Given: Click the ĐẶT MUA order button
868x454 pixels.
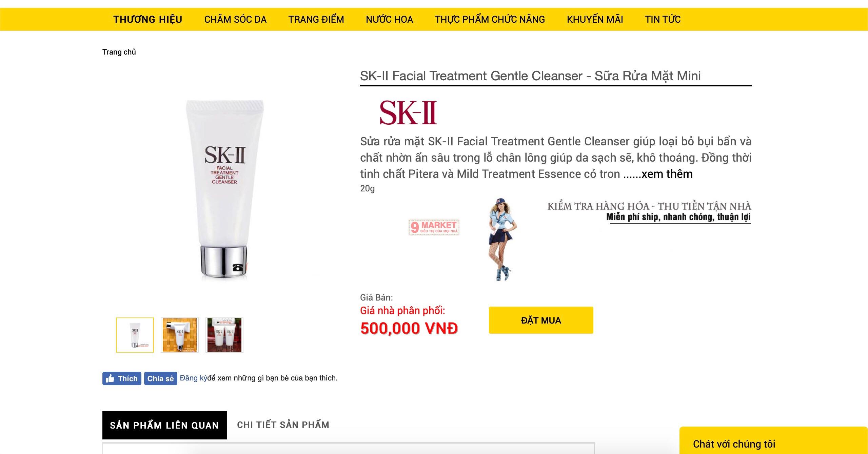Looking at the screenshot, I should 541,320.
